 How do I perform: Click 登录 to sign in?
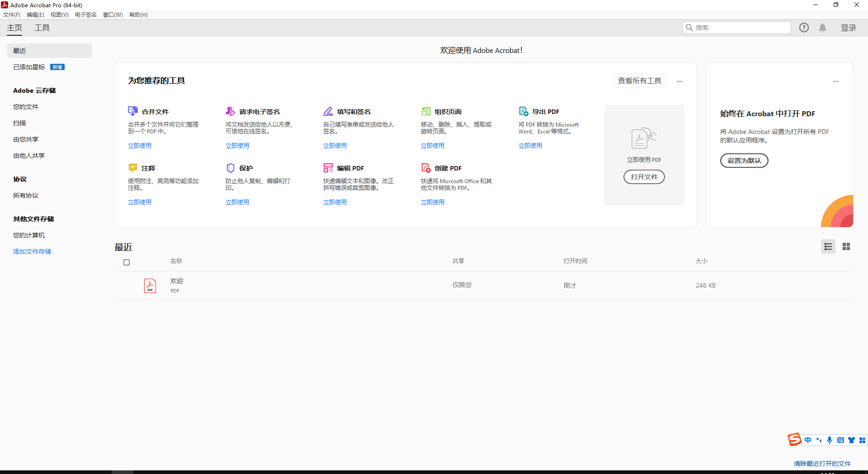coord(849,28)
